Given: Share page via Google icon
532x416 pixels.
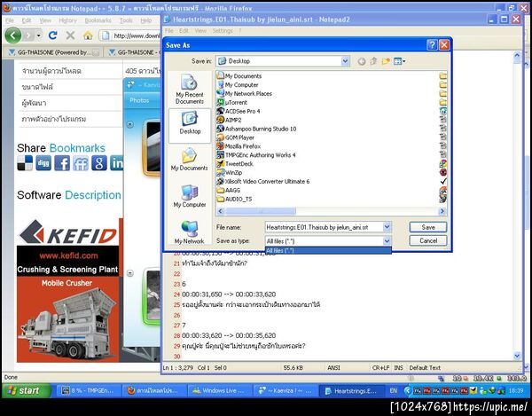Looking at the screenshot, I should pyautogui.click(x=98, y=163).
